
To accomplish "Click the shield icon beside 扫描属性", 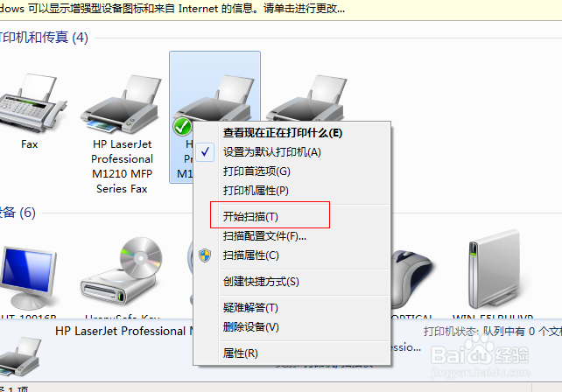I will [x=205, y=255].
